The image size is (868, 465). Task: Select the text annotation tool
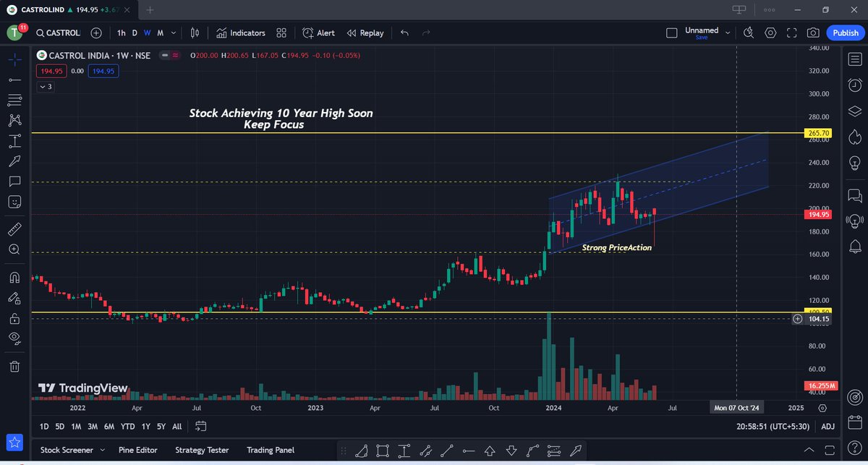coord(14,181)
